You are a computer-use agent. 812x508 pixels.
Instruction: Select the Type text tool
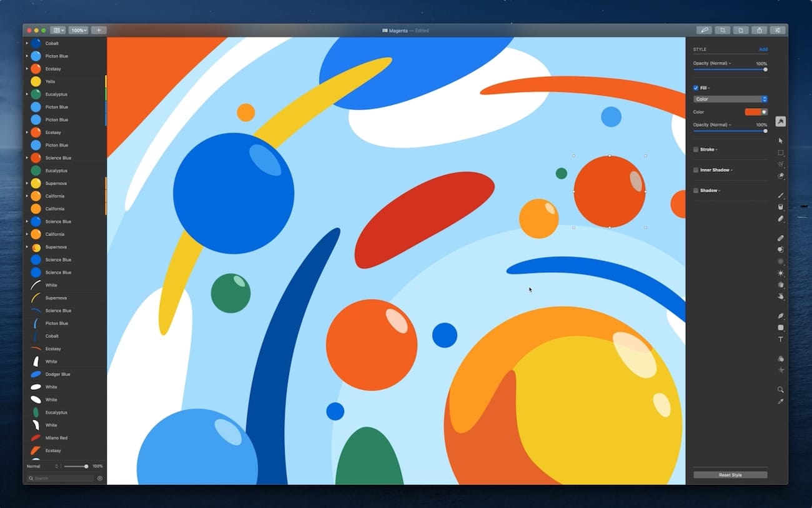780,339
